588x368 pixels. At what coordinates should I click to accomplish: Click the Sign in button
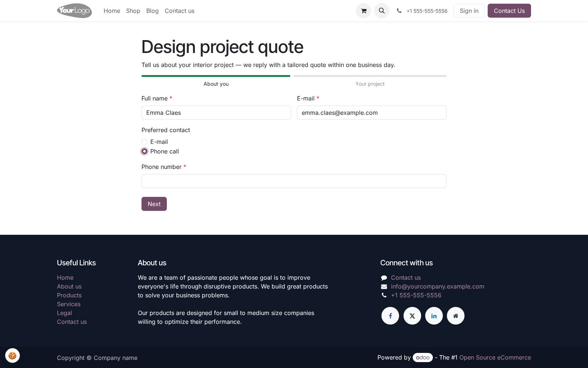469,11
